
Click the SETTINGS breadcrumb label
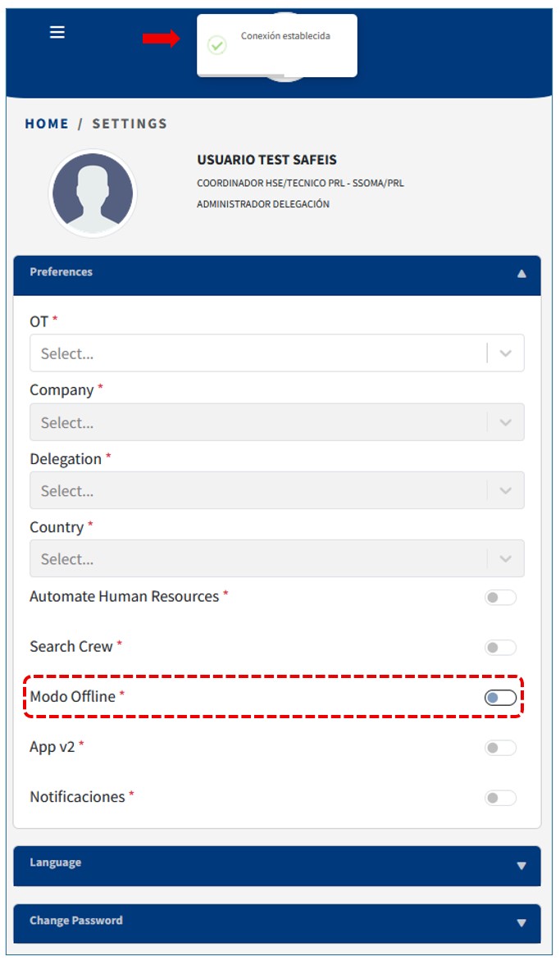coord(130,124)
